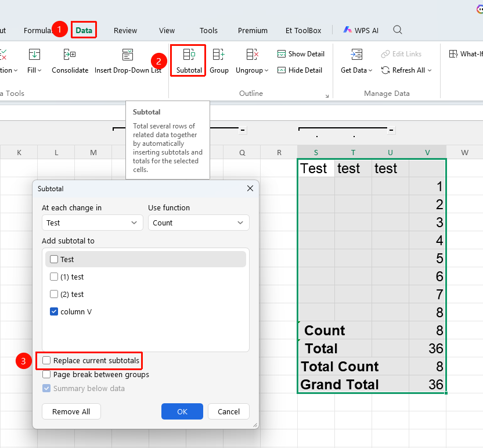Viewport: 483px width, 448px height.
Task: Open WPS AI assistant
Action: tap(361, 30)
